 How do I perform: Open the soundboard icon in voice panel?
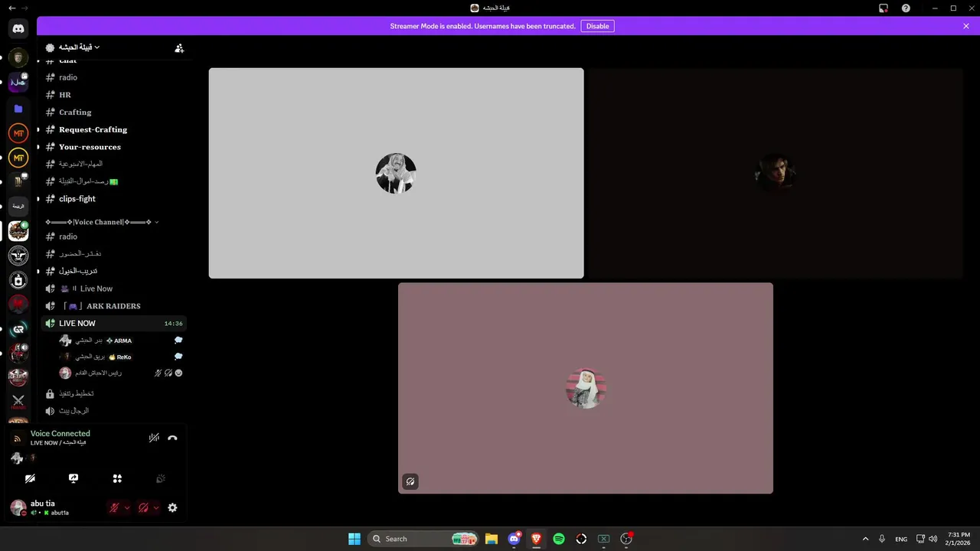click(x=161, y=478)
